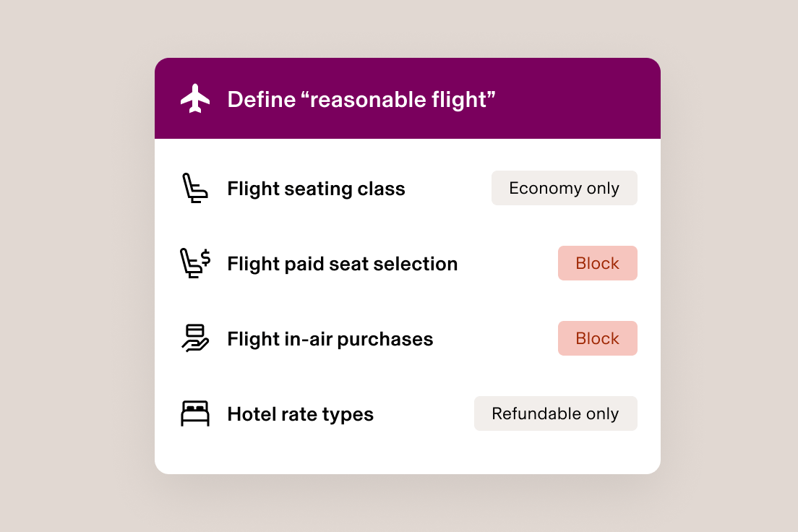Enable the Economy only seating restriction
Viewport: 798px width, 532px height.
point(564,187)
